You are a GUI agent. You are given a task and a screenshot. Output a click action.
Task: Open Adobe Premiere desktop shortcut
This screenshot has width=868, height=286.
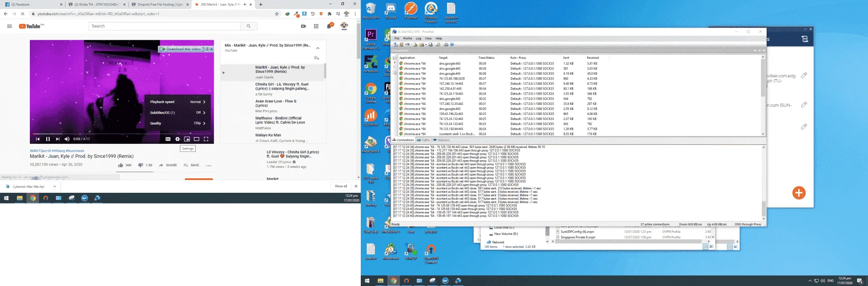click(371, 39)
